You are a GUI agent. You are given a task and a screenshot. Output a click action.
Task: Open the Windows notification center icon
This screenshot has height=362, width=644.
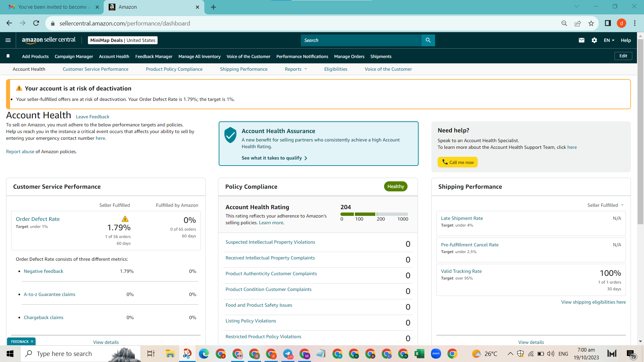point(631,354)
